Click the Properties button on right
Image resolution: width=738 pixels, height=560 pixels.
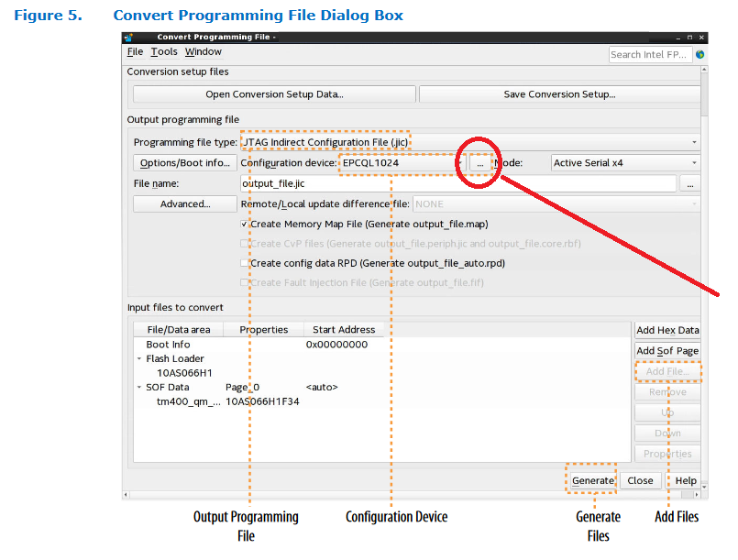pyautogui.click(x=667, y=454)
